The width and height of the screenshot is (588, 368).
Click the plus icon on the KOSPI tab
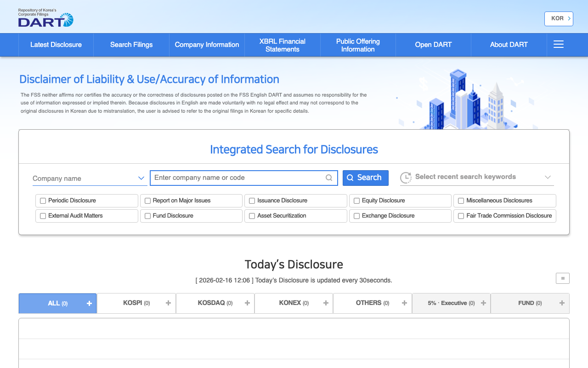click(170, 303)
